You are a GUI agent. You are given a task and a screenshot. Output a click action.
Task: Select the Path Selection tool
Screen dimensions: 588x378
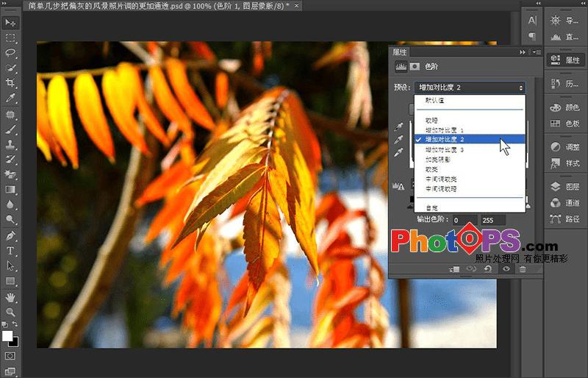(x=10, y=266)
